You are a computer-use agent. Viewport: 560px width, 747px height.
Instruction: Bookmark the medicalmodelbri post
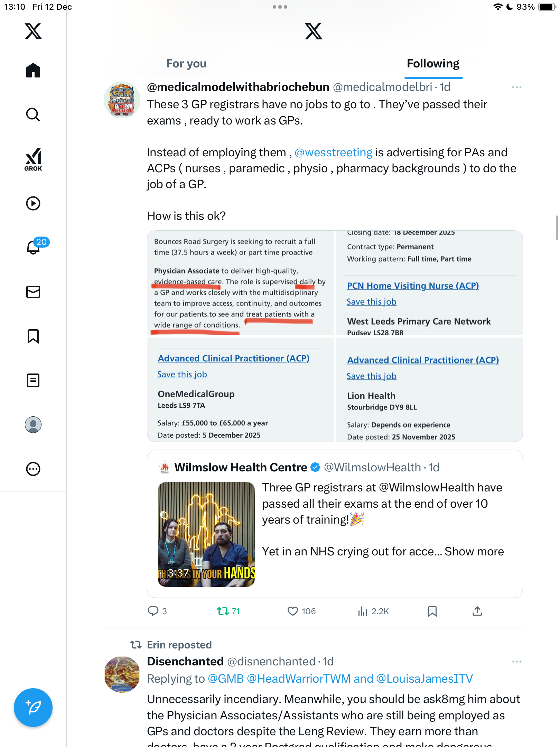[x=432, y=611]
